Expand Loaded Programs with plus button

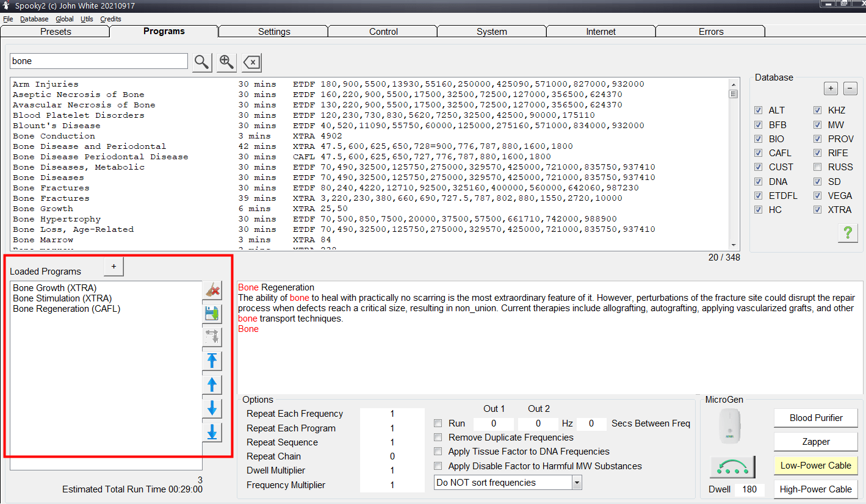point(114,267)
